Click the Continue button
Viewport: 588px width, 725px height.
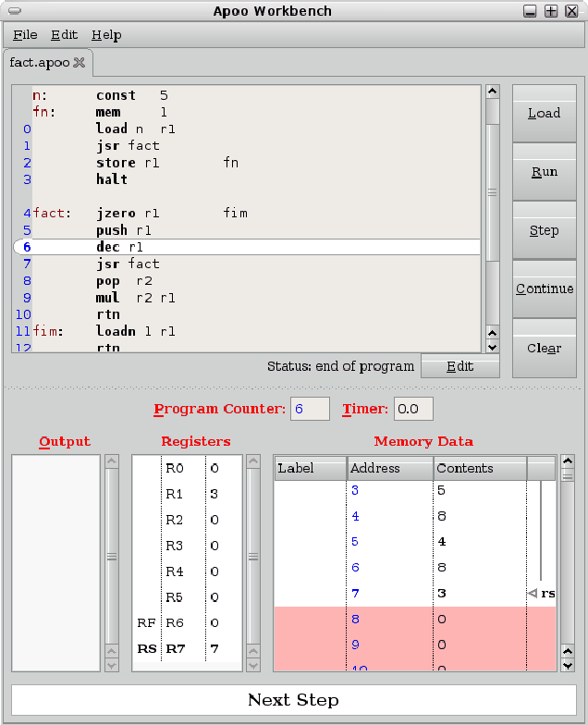pos(544,289)
